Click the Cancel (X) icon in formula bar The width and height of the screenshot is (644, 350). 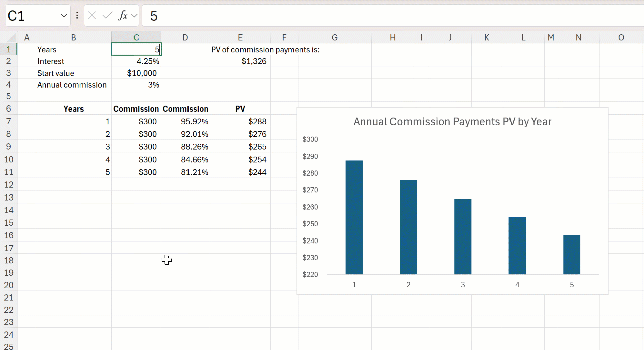click(92, 15)
